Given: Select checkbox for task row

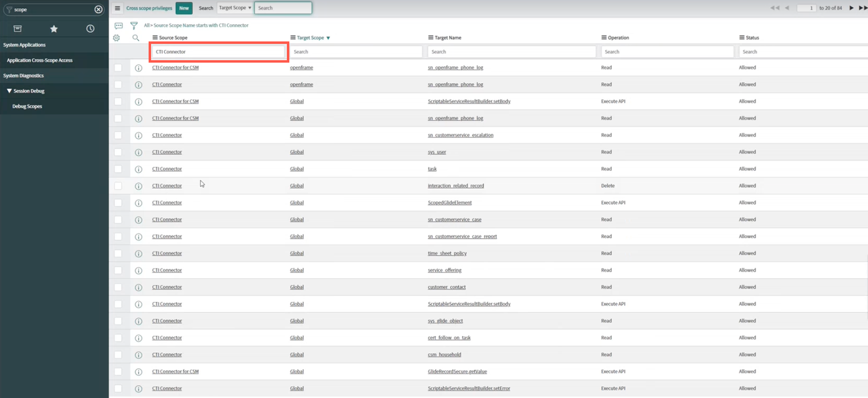Looking at the screenshot, I should click(x=118, y=169).
